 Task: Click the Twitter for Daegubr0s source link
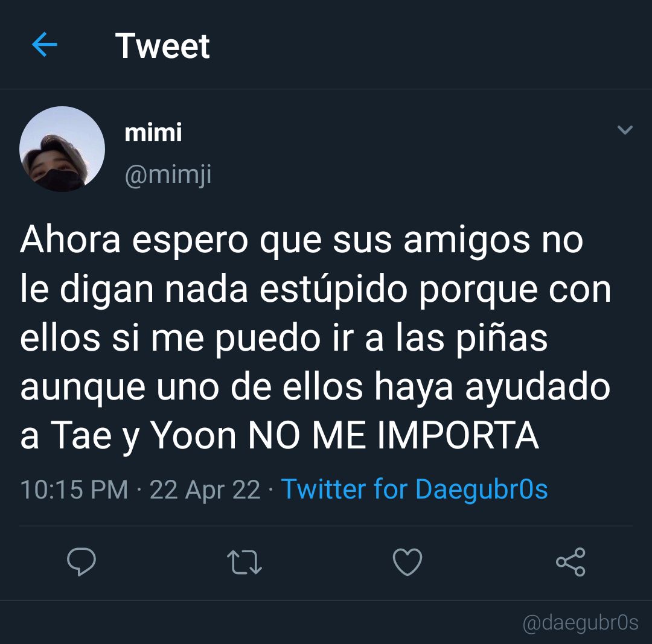coord(414,488)
